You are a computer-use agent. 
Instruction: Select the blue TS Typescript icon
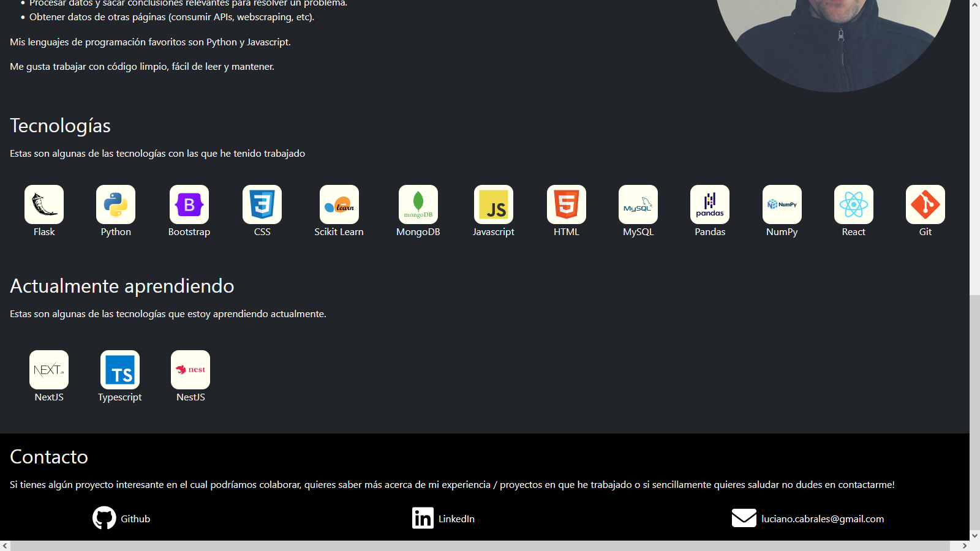coord(120,370)
